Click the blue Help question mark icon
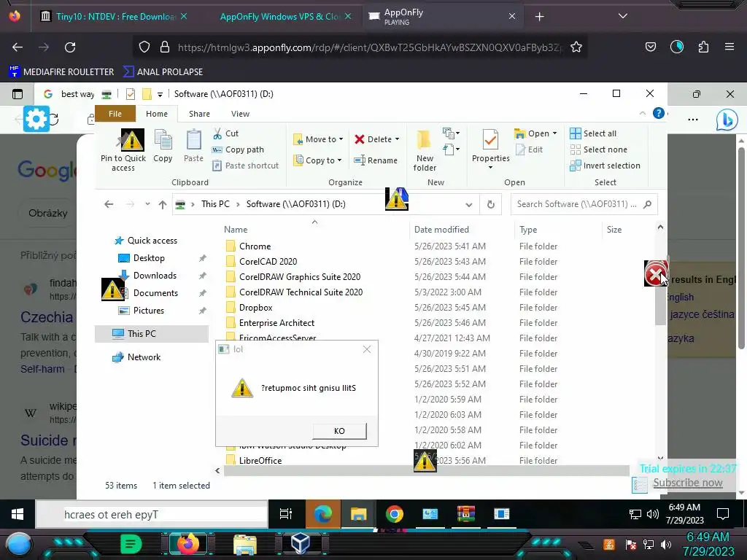The height and width of the screenshot is (560, 747). 659,113
